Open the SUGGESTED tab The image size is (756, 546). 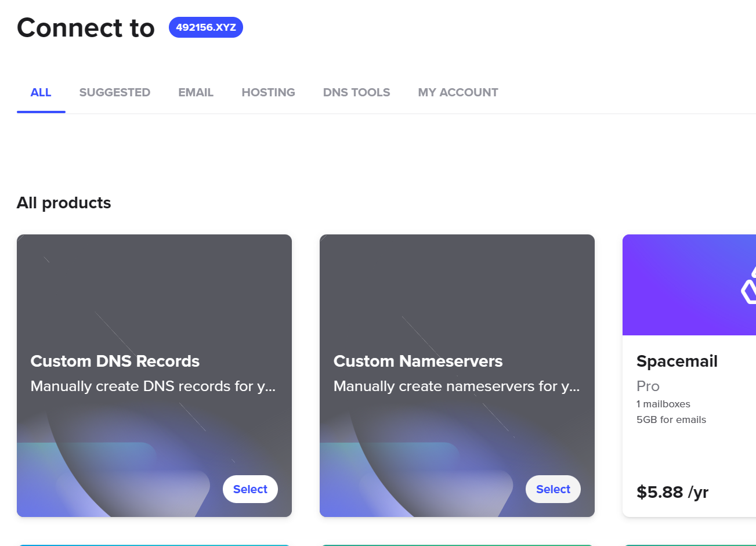114,93
